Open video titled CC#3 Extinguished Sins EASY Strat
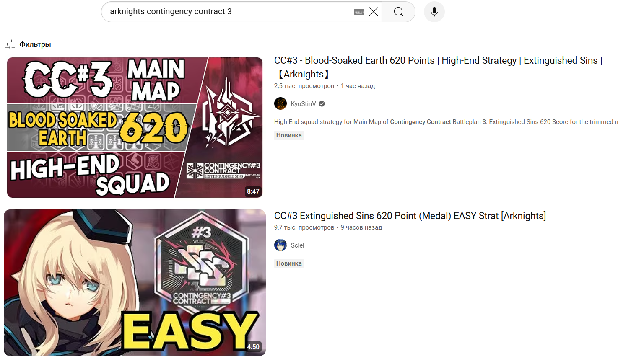Screen dimensions: 618x364 [x=410, y=216]
